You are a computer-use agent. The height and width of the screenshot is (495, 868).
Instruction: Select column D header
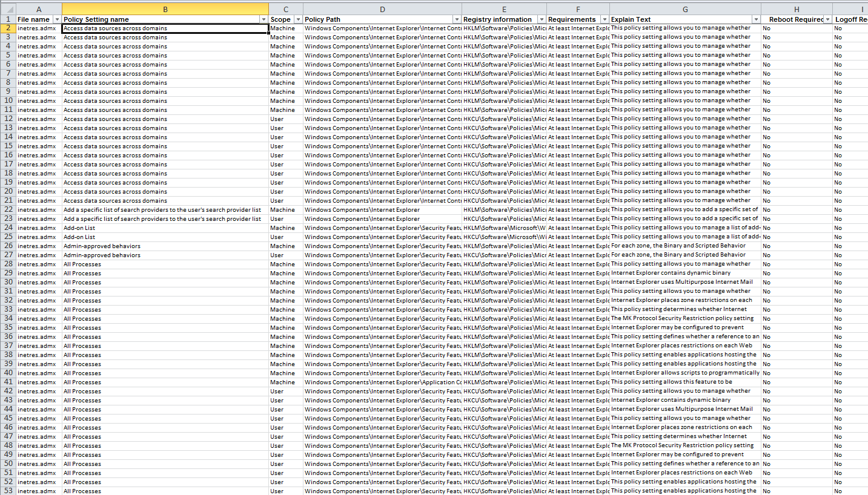point(382,8)
